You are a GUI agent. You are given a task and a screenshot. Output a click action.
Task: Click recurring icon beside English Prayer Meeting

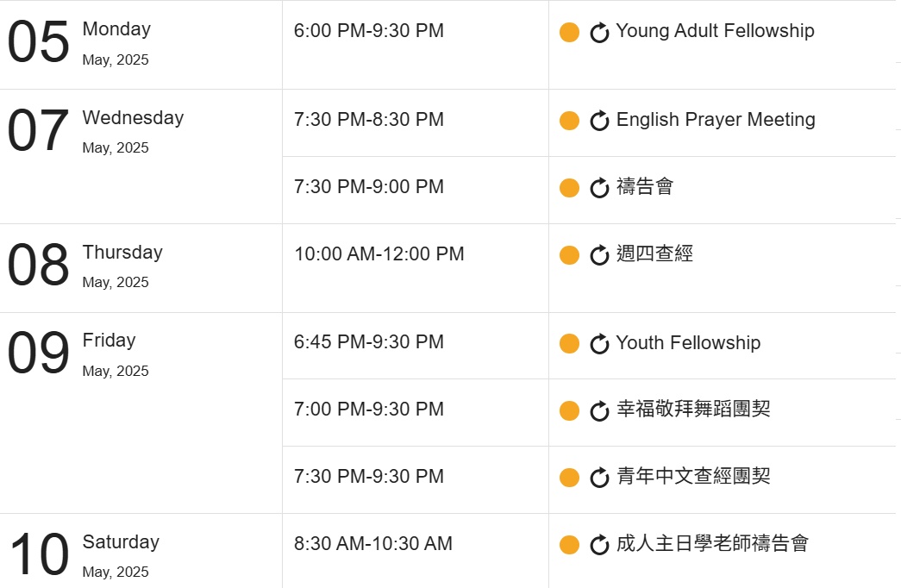point(599,121)
